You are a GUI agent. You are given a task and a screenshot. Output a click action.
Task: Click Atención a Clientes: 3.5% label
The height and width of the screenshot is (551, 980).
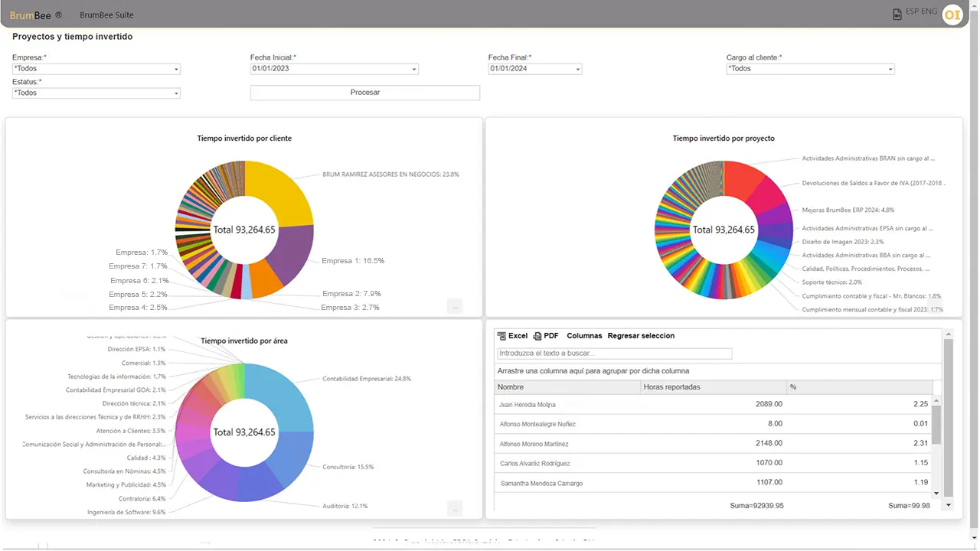click(x=132, y=431)
